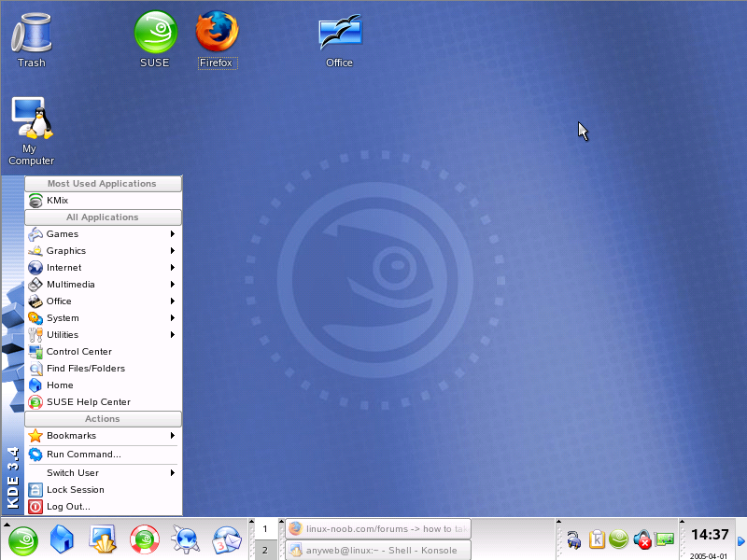Click the green SUSE watcher tray icon
Viewport: 747px width, 560px height.
click(619, 539)
